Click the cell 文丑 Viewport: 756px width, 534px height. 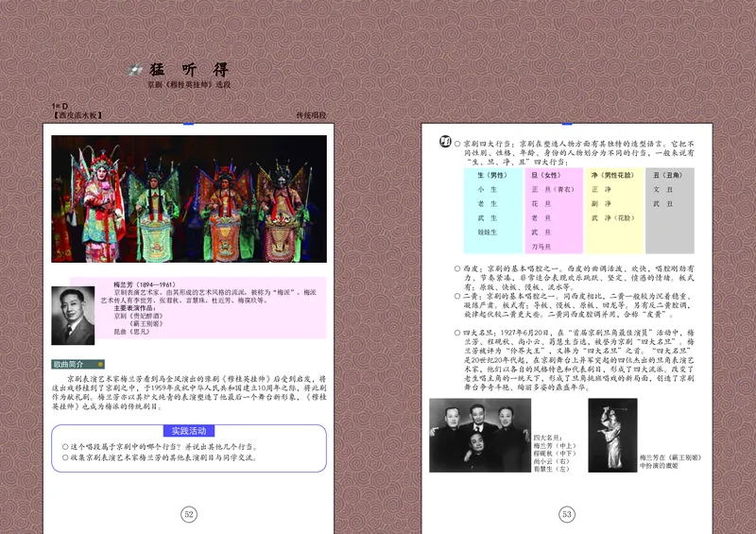[663, 190]
